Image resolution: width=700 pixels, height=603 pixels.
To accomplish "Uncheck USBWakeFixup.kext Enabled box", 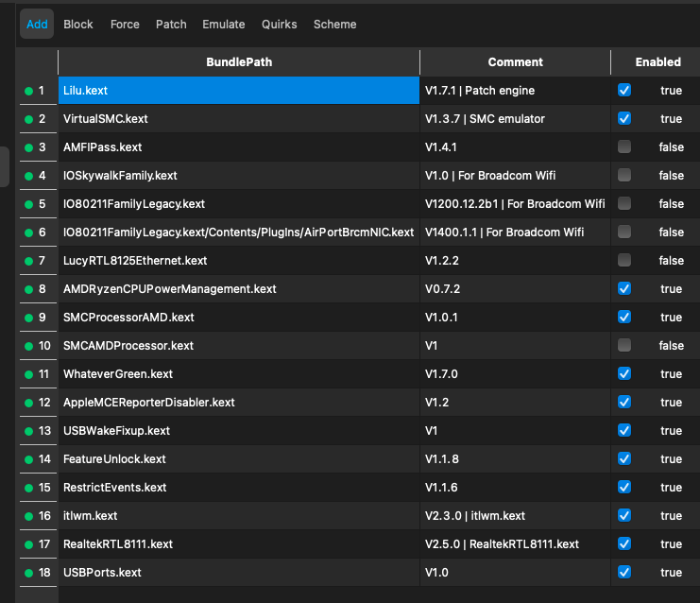I will (624, 430).
